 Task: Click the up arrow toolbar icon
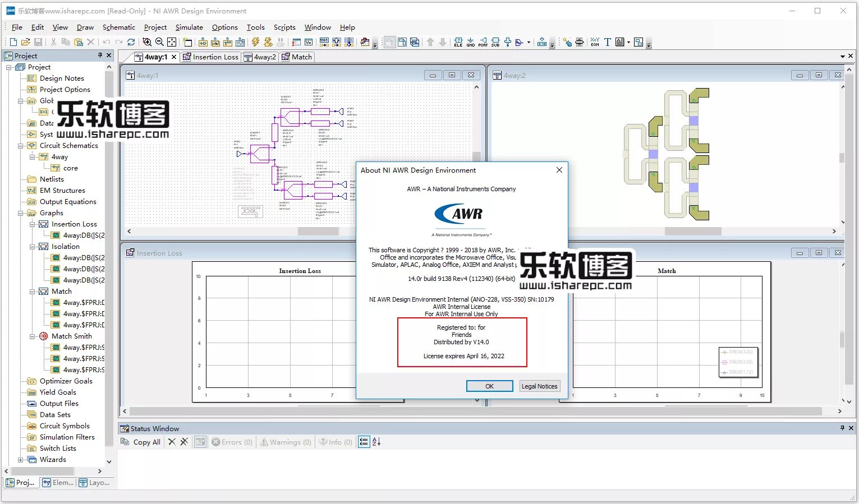(430, 42)
